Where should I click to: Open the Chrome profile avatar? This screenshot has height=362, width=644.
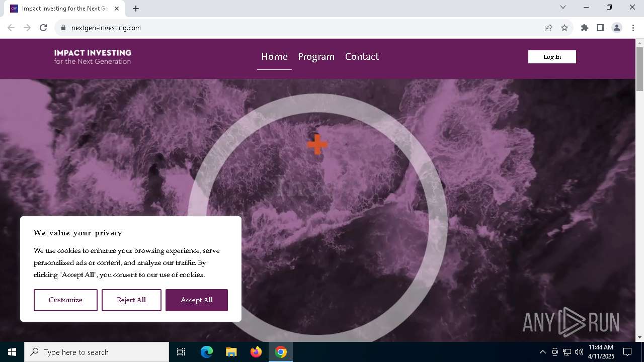click(x=617, y=28)
